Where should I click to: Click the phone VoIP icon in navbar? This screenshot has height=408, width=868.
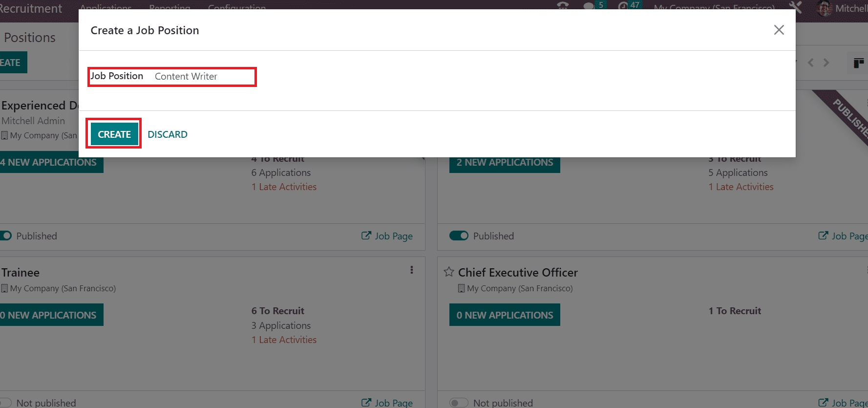coord(563,6)
